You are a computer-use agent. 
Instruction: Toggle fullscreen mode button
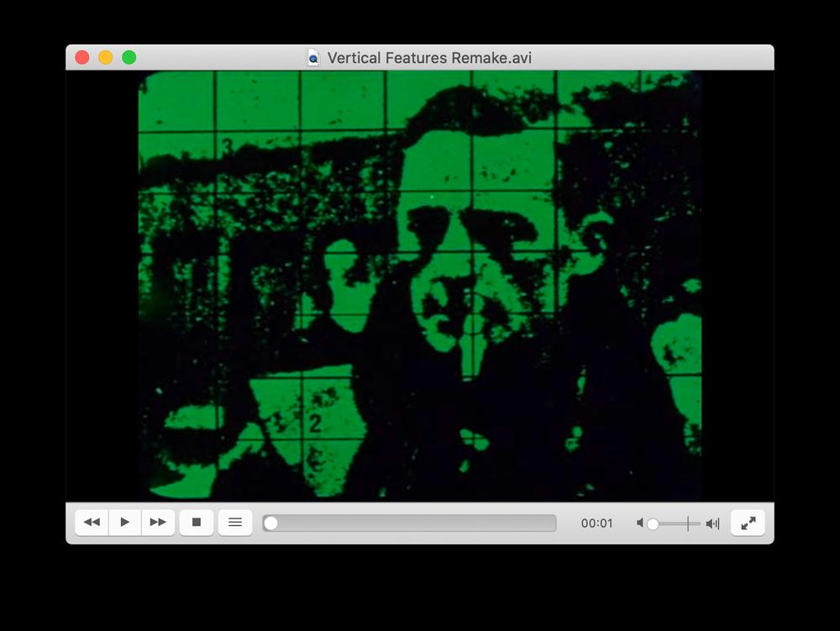pos(748,523)
